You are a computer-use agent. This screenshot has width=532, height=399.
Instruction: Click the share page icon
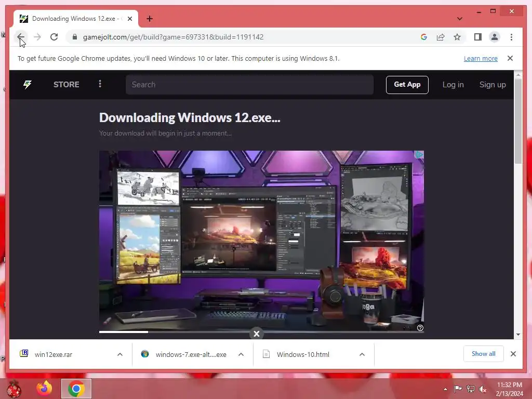click(x=441, y=37)
